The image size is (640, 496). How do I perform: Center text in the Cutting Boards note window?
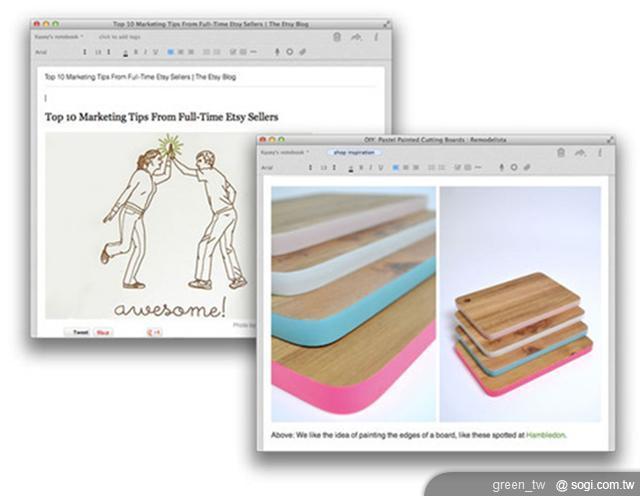point(406,167)
